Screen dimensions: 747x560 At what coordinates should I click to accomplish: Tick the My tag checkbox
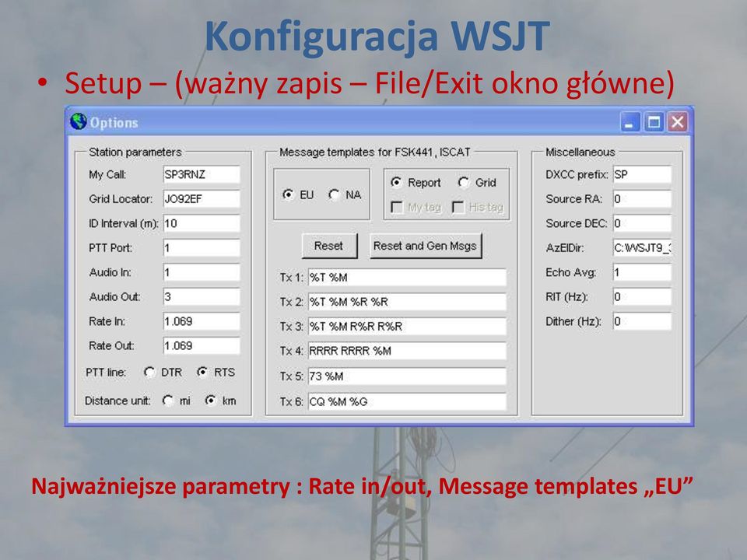coord(396,207)
